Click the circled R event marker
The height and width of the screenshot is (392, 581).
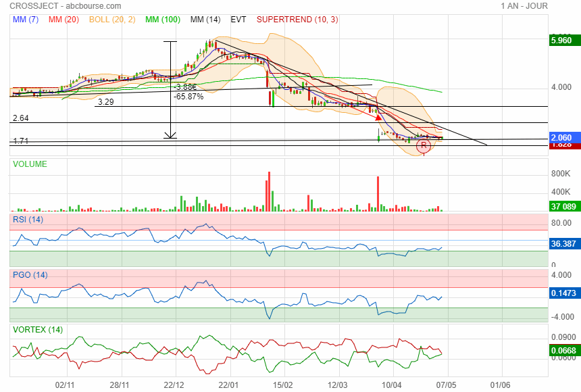pos(424,146)
